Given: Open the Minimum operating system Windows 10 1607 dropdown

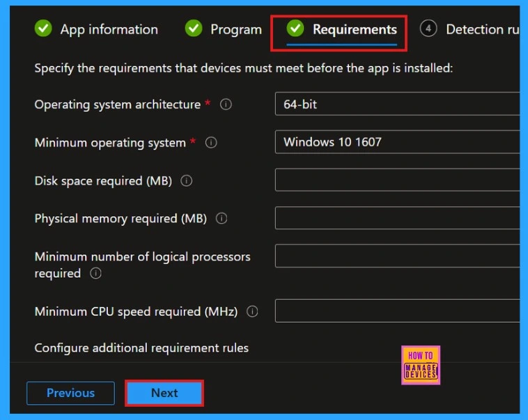Looking at the screenshot, I should tap(397, 142).
